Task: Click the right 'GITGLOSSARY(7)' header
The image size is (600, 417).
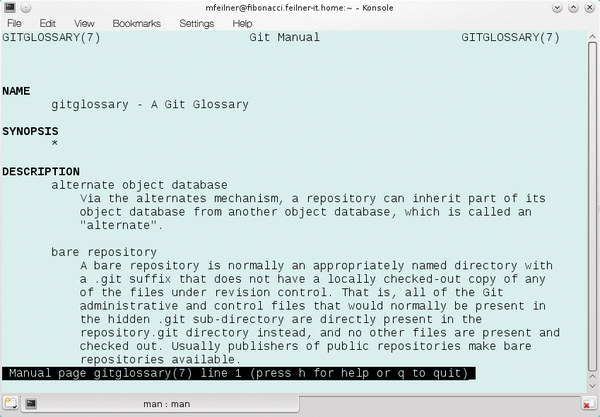Action: (510, 37)
